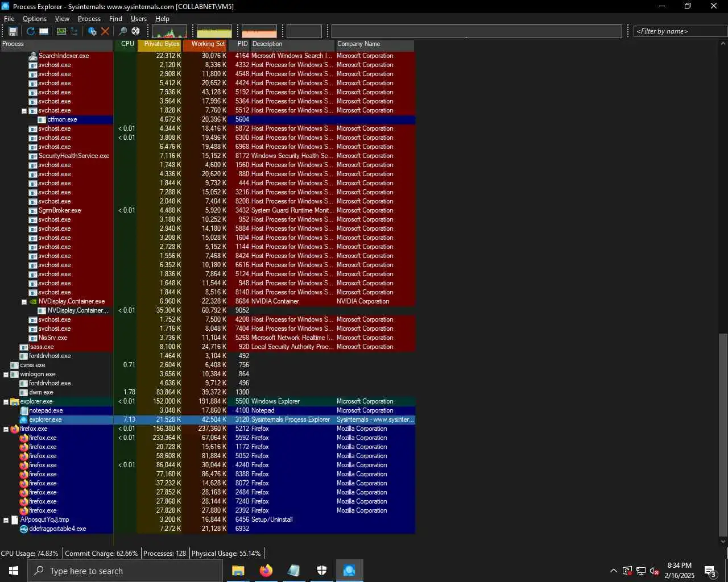Sort by the CPU column header
Screen dimensions: 728x582
(126, 44)
